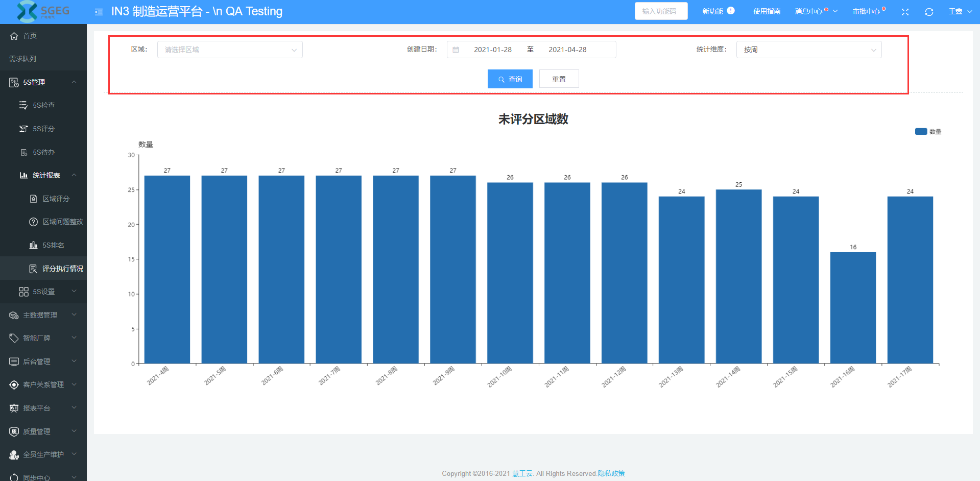Click the blue 查询 search button
The height and width of the screenshot is (481, 980).
[x=510, y=79]
